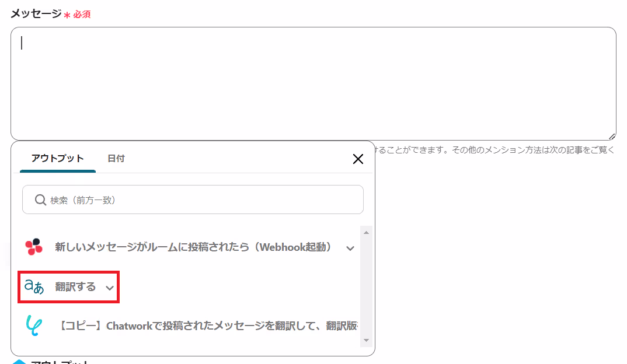Viewport: 627px width, 364px height.
Task: Click the list scrollbar up arrow
Action: click(366, 233)
